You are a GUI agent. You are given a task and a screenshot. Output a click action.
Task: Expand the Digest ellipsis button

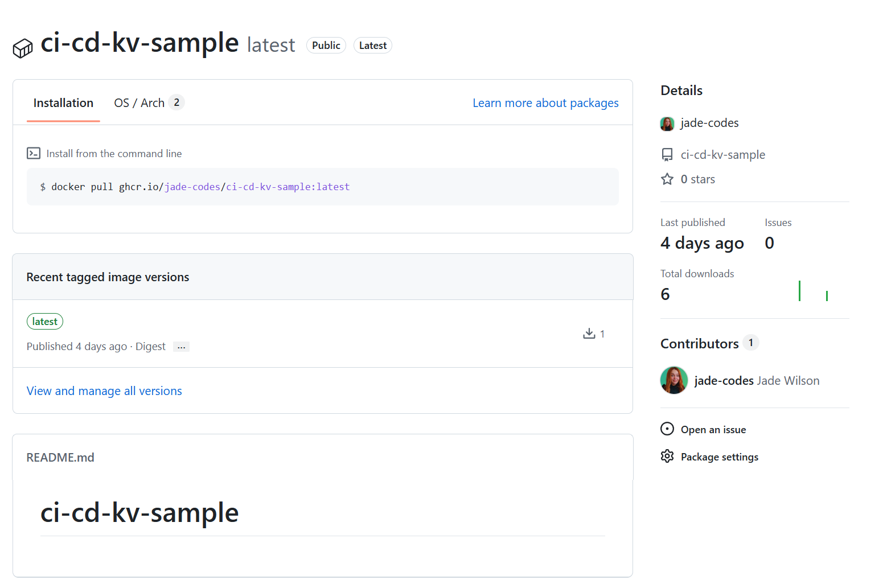click(x=181, y=347)
